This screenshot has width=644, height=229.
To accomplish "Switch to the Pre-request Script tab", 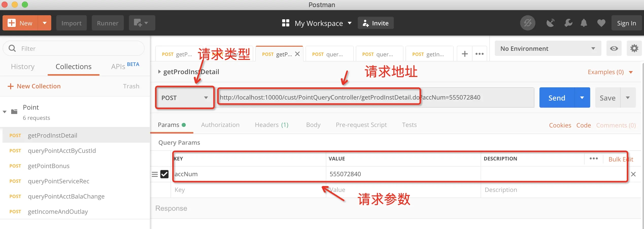I will [x=361, y=125].
